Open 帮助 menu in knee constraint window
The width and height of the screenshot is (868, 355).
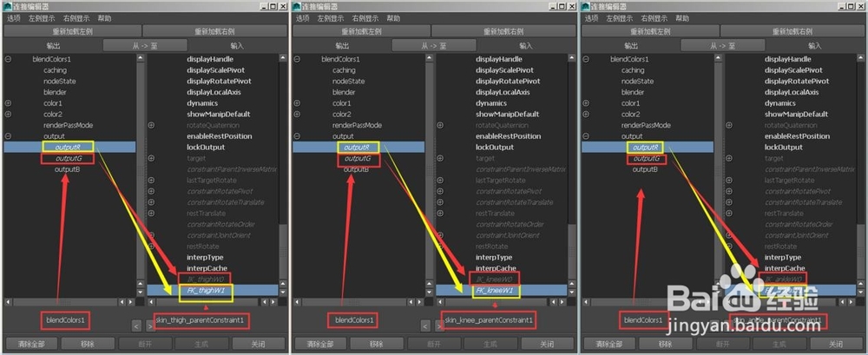coord(393,18)
